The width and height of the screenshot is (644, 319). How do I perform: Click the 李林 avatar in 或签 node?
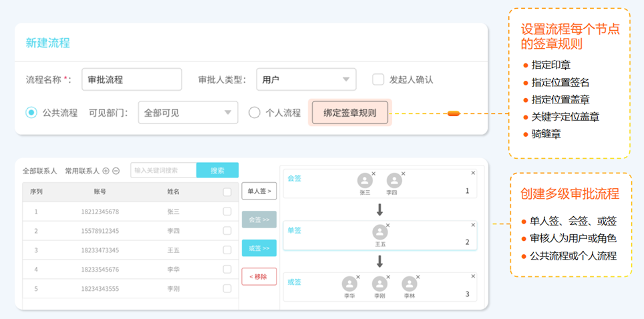coord(410,284)
